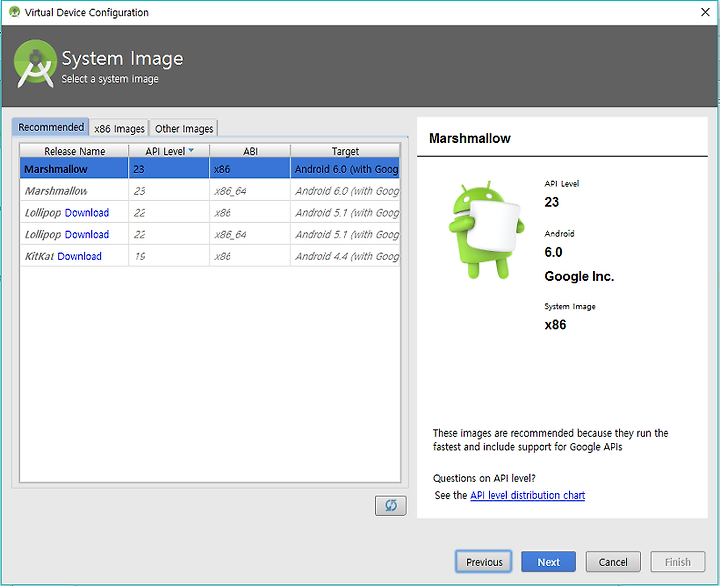The image size is (720, 586).
Task: Switch to the Recommended tab
Action: [51, 127]
